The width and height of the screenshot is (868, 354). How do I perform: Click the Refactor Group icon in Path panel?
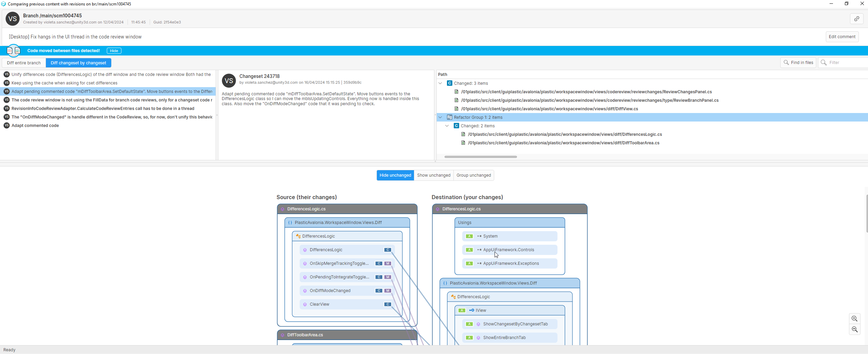(x=449, y=117)
